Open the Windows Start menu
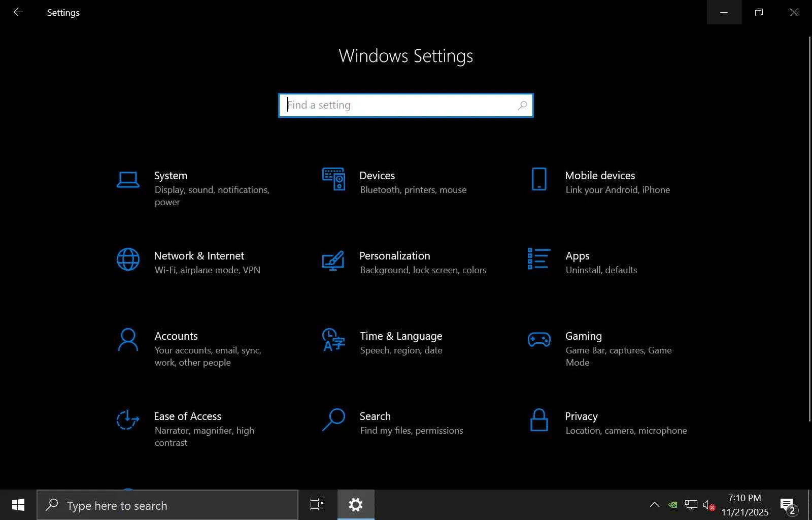The width and height of the screenshot is (812, 520). pos(18,505)
